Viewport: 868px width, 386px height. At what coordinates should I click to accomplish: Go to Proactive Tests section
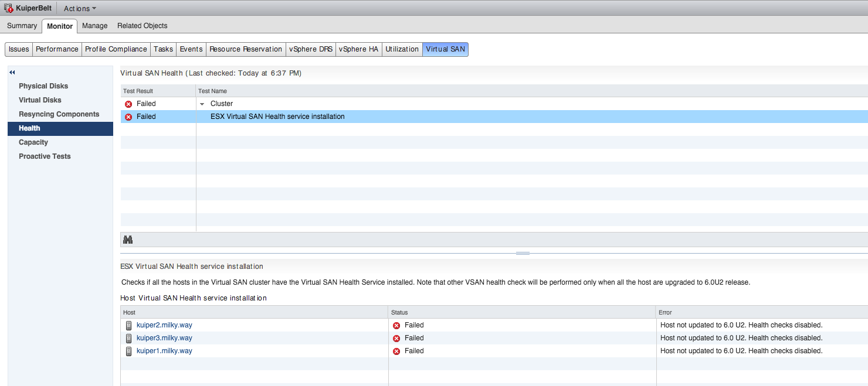pos(45,156)
